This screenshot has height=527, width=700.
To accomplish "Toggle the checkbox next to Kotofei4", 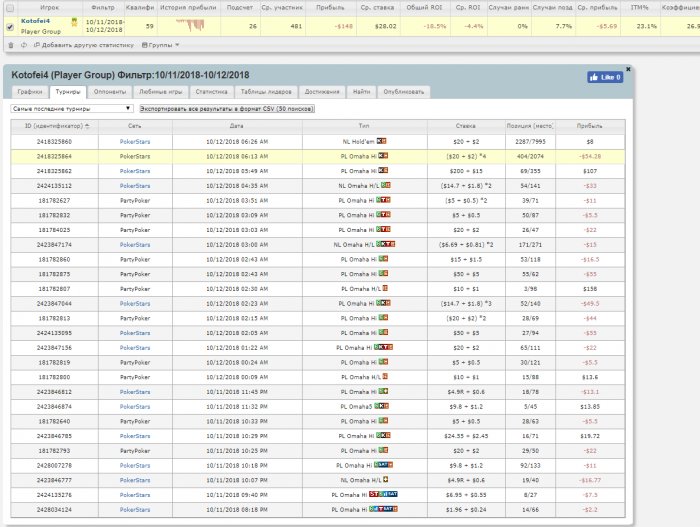I will coord(10,27).
